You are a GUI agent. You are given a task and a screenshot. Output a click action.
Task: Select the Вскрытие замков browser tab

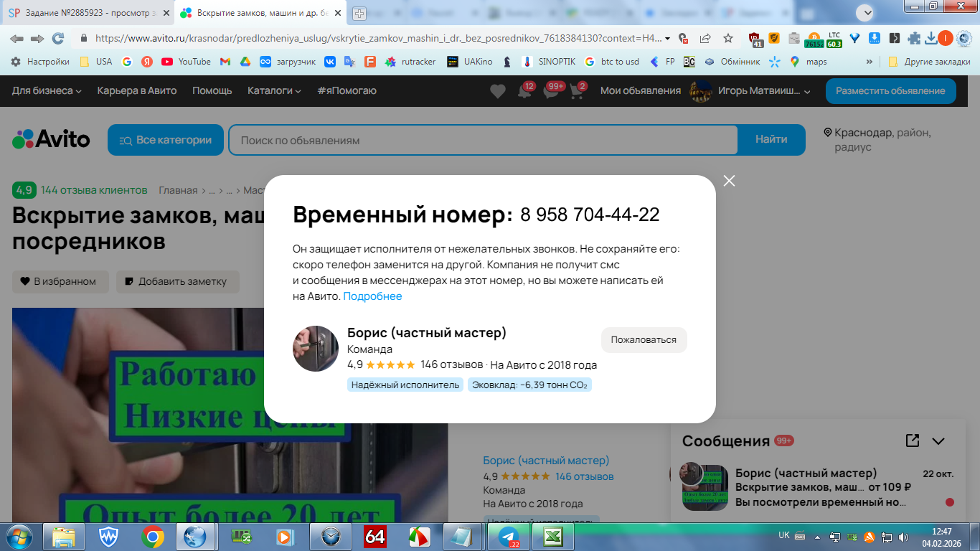[260, 13]
